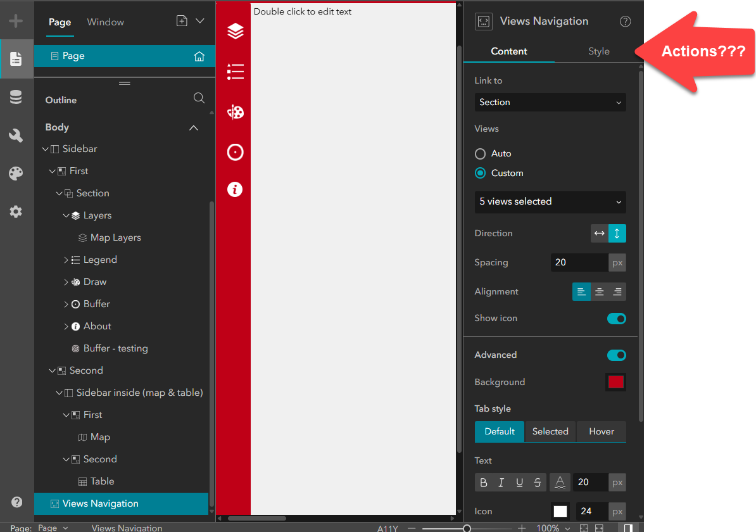Select the Auto radio button under Views
Screen dimensions: 756x532
click(x=480, y=153)
